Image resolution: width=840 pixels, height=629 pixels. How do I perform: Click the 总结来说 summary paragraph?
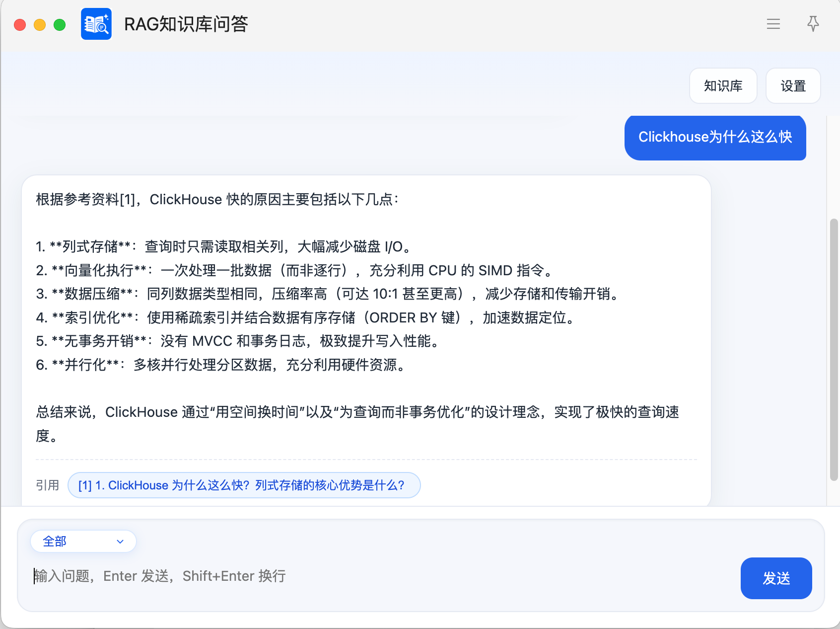(x=357, y=424)
